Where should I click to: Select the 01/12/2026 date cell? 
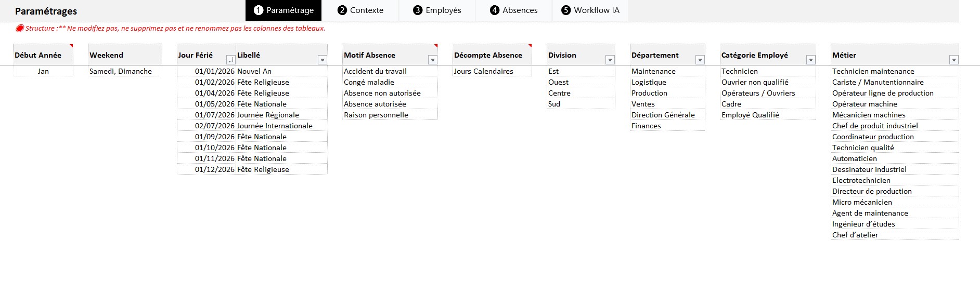pos(207,169)
